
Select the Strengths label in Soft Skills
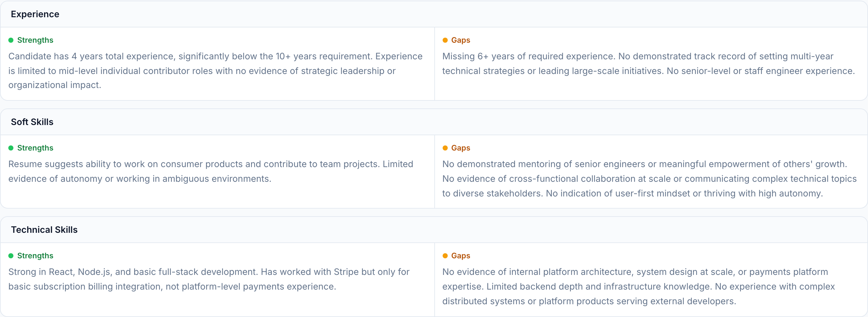(x=35, y=148)
